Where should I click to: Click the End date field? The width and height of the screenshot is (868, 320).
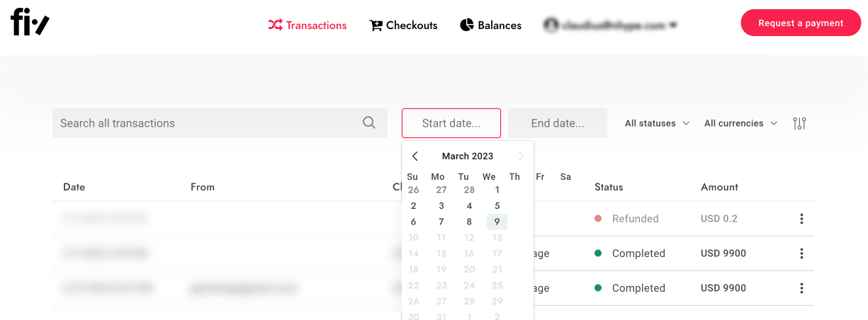pos(558,123)
